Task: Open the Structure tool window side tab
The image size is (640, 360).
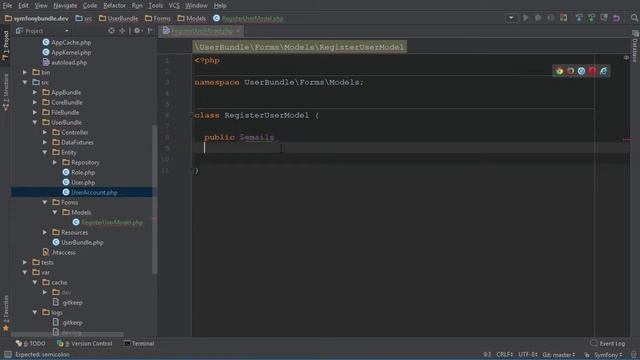Action: [6, 92]
